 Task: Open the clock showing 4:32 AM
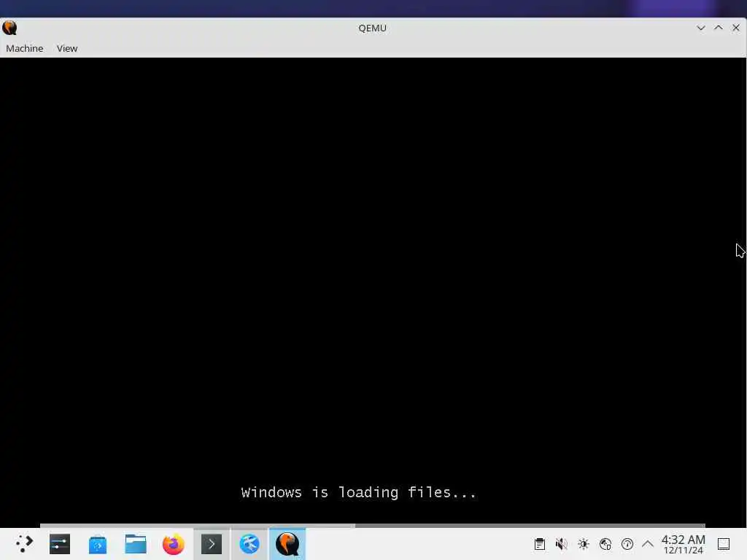683,544
